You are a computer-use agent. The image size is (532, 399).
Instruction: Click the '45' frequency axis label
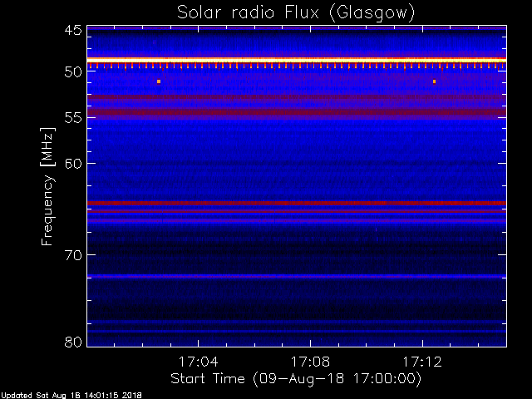pyautogui.click(x=73, y=31)
